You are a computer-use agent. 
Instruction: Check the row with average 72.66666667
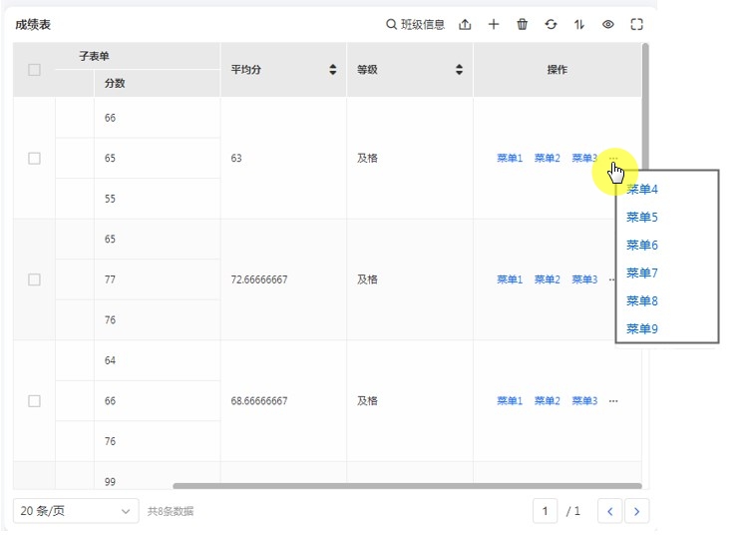click(x=34, y=279)
